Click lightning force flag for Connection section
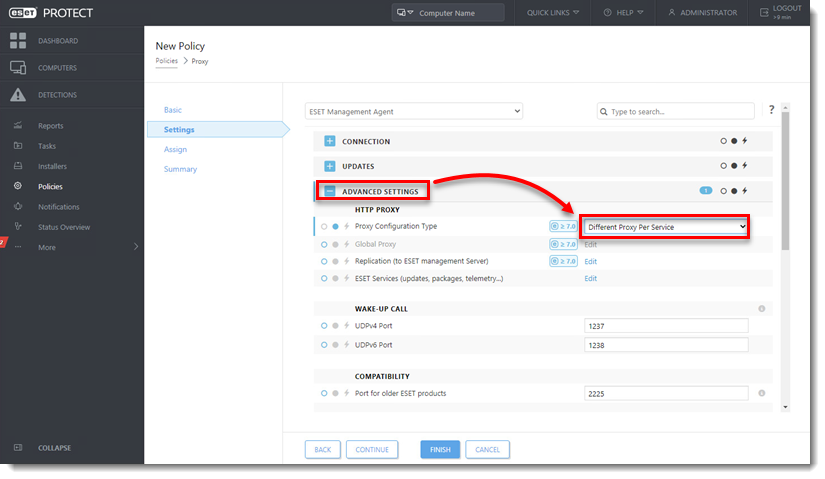 point(744,141)
